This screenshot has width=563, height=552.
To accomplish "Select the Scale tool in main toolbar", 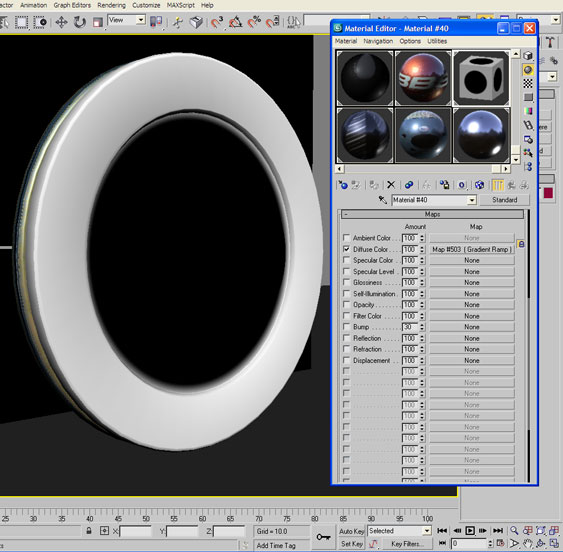I will [x=97, y=22].
